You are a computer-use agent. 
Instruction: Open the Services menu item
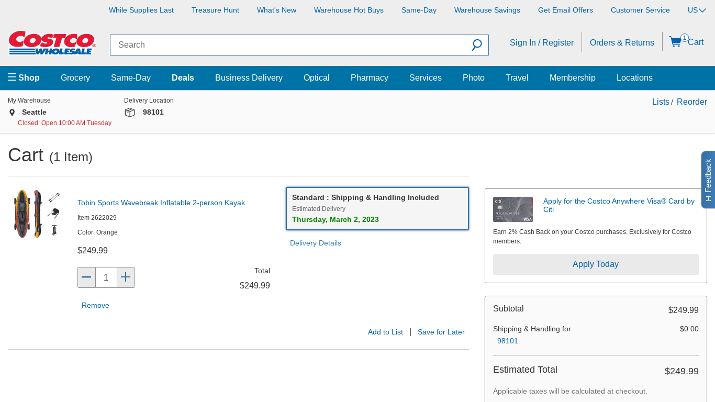point(425,77)
